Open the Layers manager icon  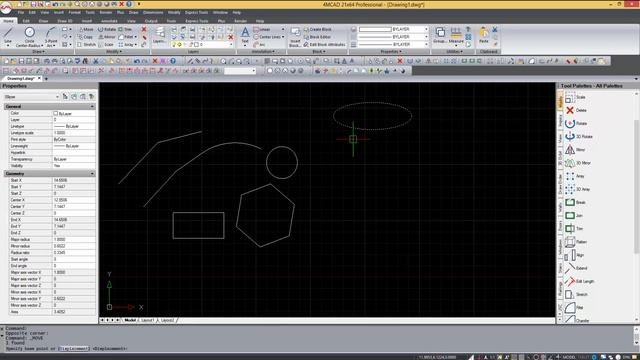coord(160,36)
